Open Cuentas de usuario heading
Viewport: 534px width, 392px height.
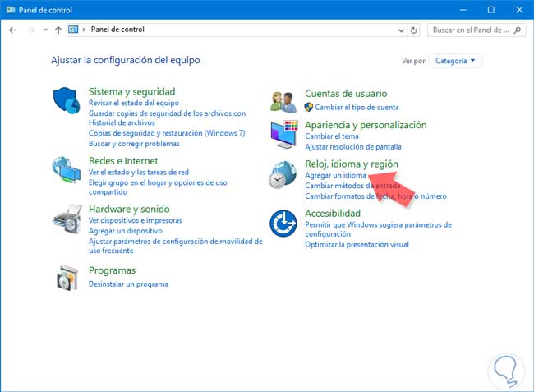pyautogui.click(x=346, y=94)
